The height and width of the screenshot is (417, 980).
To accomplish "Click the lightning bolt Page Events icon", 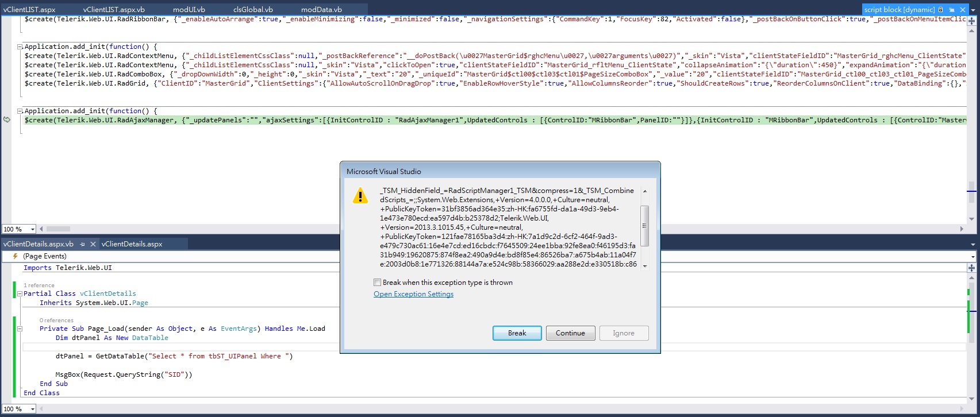I will pyautogui.click(x=16, y=256).
